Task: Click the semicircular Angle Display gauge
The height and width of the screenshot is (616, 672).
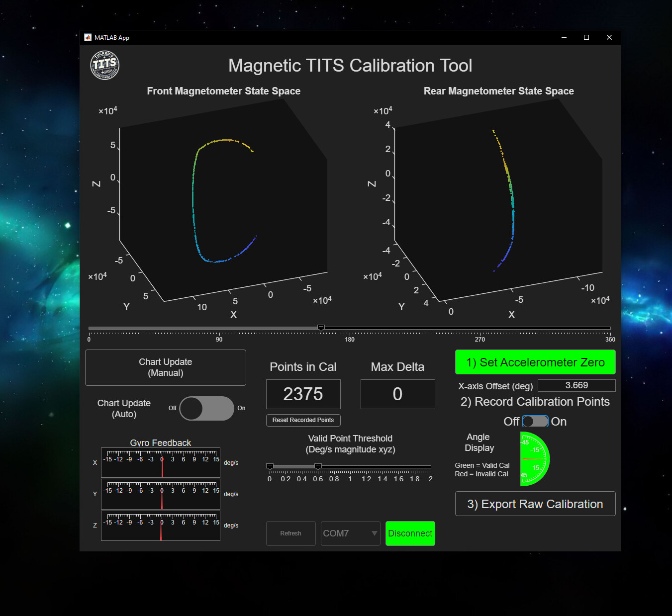Action: 534,459
